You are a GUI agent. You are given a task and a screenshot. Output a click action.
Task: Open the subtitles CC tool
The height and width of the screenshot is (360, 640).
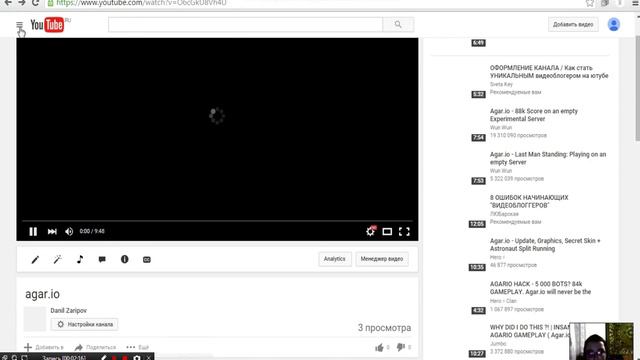click(147, 260)
